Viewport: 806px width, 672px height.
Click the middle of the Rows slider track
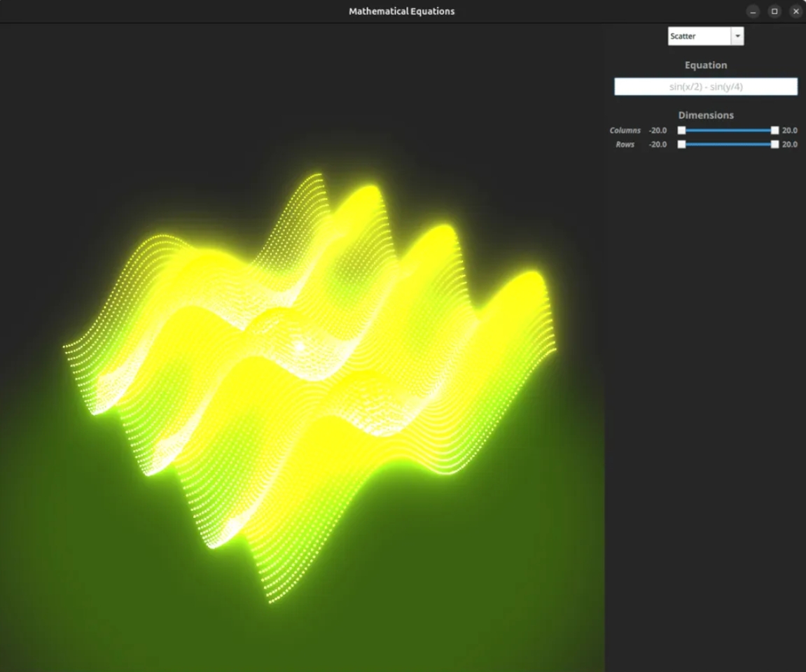click(x=728, y=144)
